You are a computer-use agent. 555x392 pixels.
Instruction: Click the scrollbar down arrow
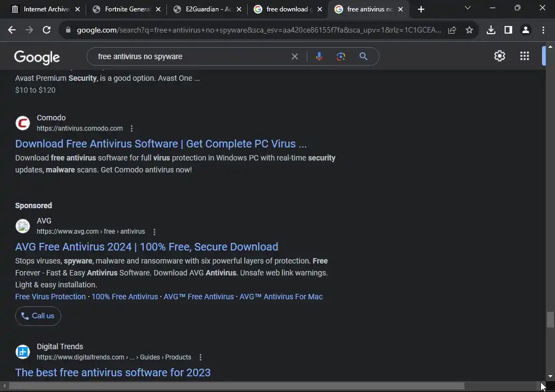point(550,376)
